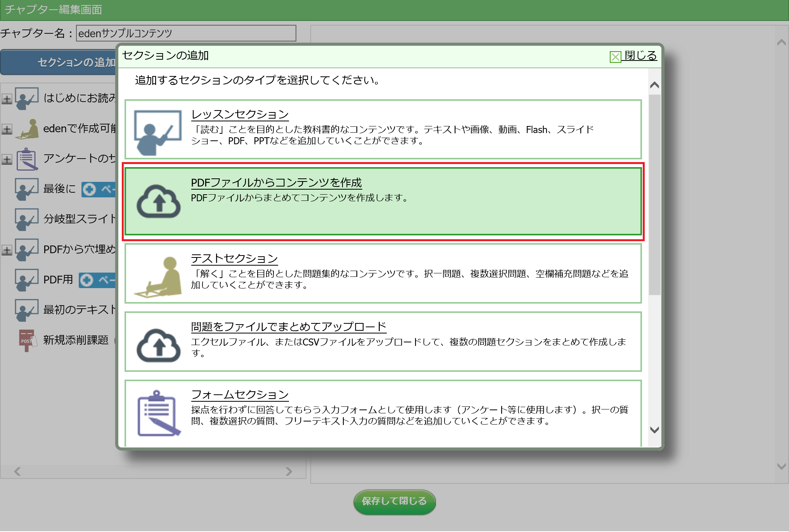Click cloud upload icon for bulk question upload
789x532 pixels.
tap(158, 345)
